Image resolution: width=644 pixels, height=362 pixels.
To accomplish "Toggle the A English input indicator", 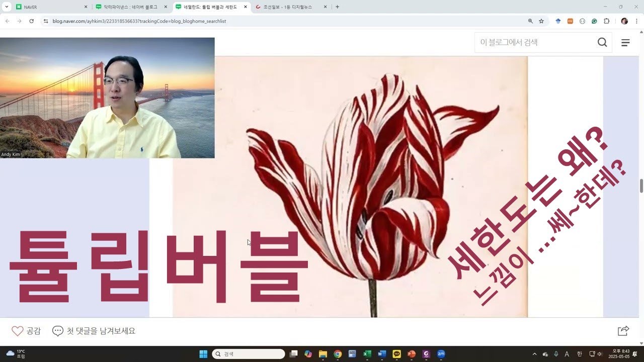I will click(567, 354).
